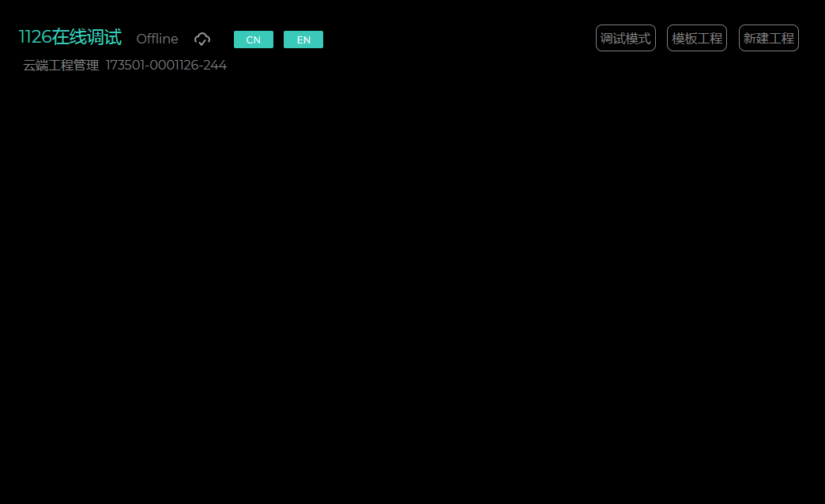Select the 云端工程管理 label
This screenshot has height=504, width=825.
tap(61, 66)
